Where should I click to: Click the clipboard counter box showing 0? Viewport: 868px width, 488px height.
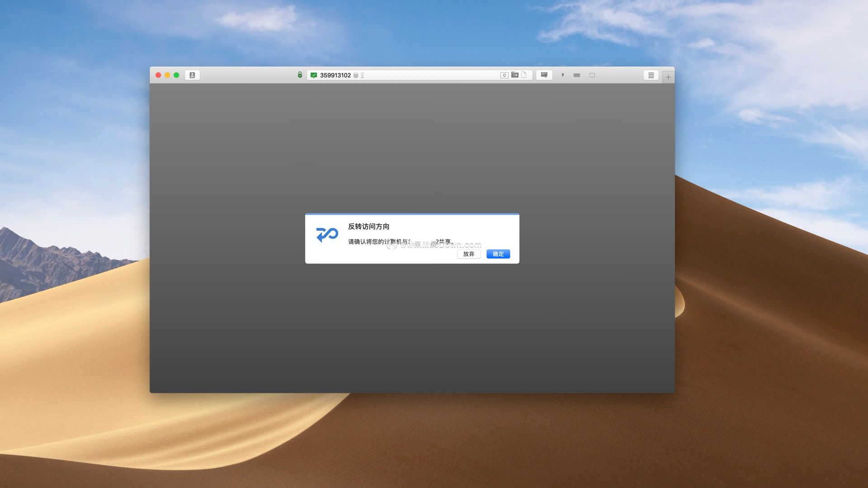click(504, 75)
